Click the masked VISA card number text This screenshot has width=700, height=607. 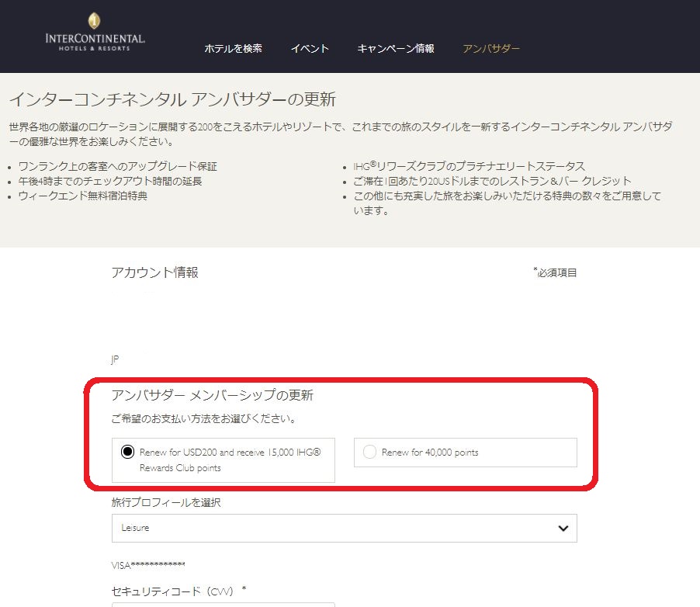click(x=148, y=565)
